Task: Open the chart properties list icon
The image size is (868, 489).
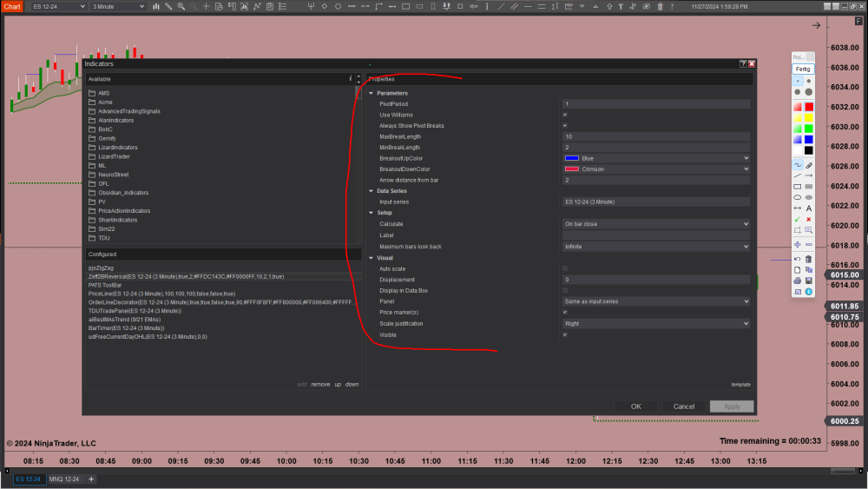Action: [x=282, y=7]
